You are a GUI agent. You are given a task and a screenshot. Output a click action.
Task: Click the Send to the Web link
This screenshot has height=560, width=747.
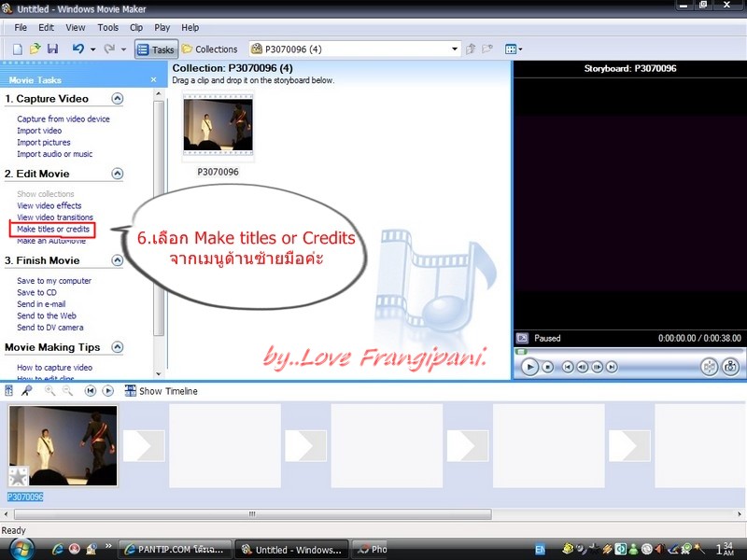click(46, 315)
